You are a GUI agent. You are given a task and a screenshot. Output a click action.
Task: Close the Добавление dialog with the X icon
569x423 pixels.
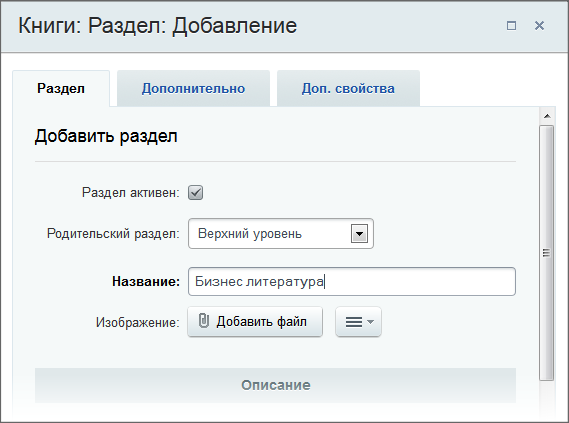click(x=539, y=26)
